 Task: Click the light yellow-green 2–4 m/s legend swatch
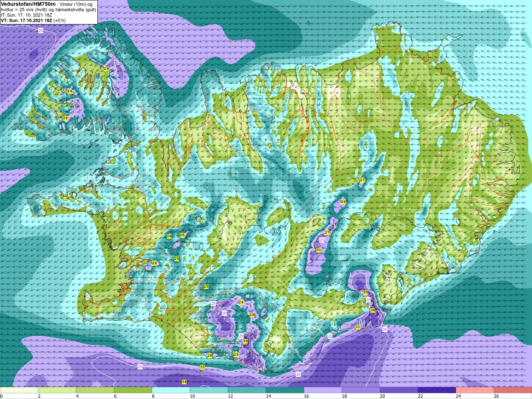coord(57,390)
